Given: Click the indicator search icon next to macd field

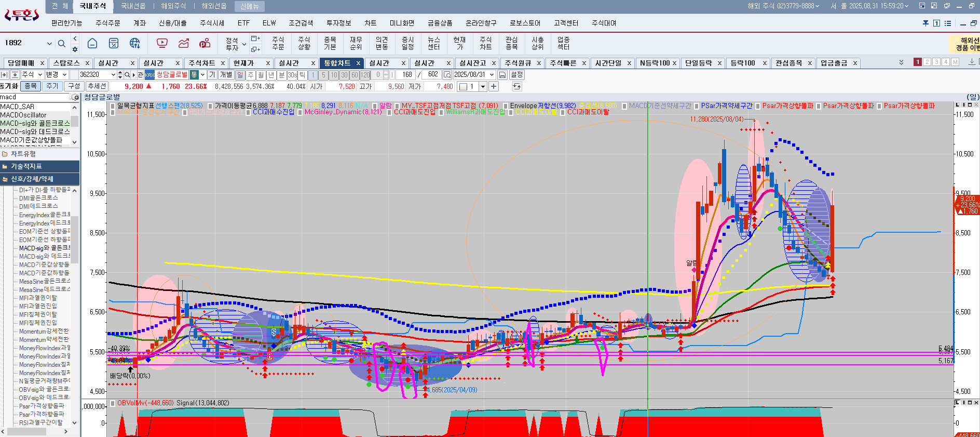Looking at the screenshot, I should 75,98.
